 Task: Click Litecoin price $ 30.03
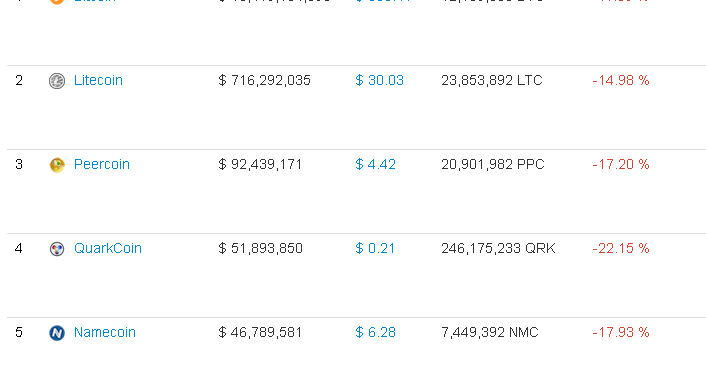pyautogui.click(x=380, y=80)
